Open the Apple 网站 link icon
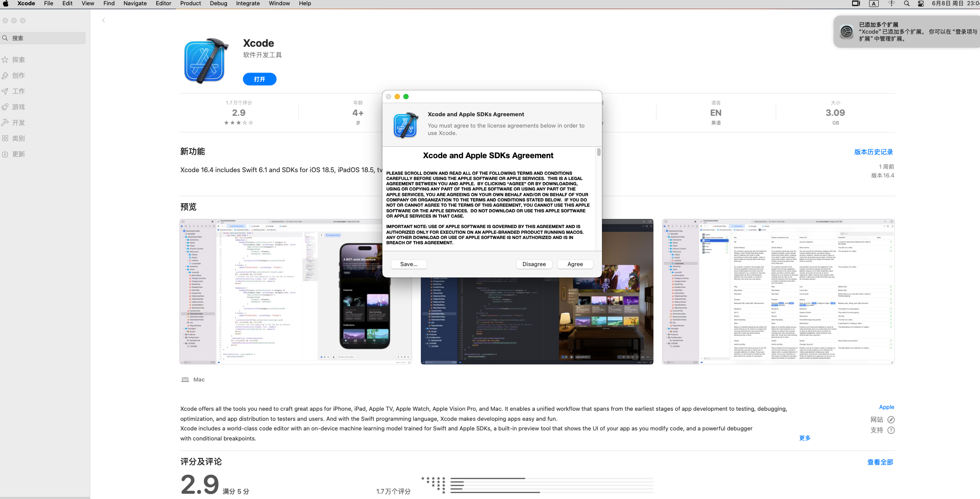Image resolution: width=980 pixels, height=499 pixels. click(x=891, y=419)
